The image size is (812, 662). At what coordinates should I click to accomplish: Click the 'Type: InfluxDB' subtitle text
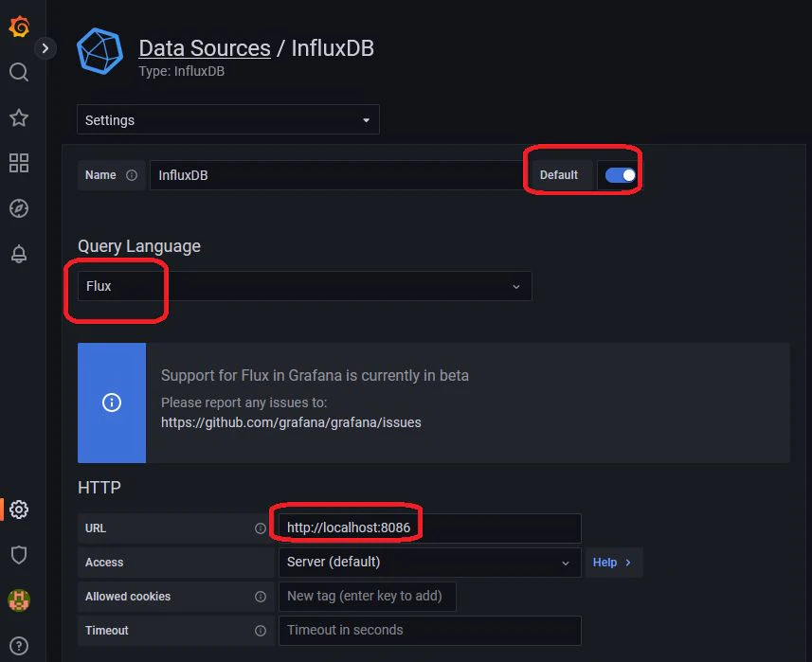[181, 71]
